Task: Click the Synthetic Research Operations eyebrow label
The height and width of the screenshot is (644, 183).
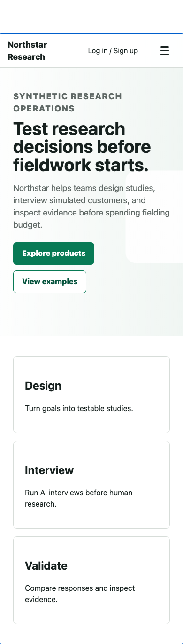Action: (68, 103)
